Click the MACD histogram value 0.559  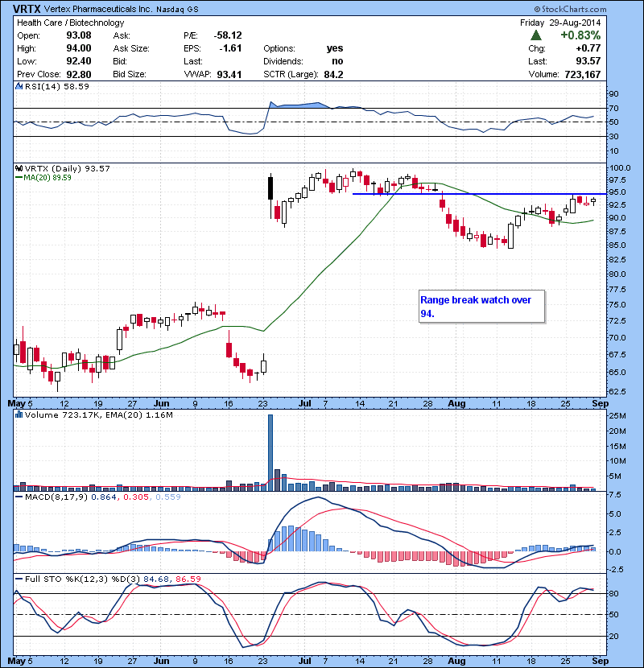click(x=168, y=497)
